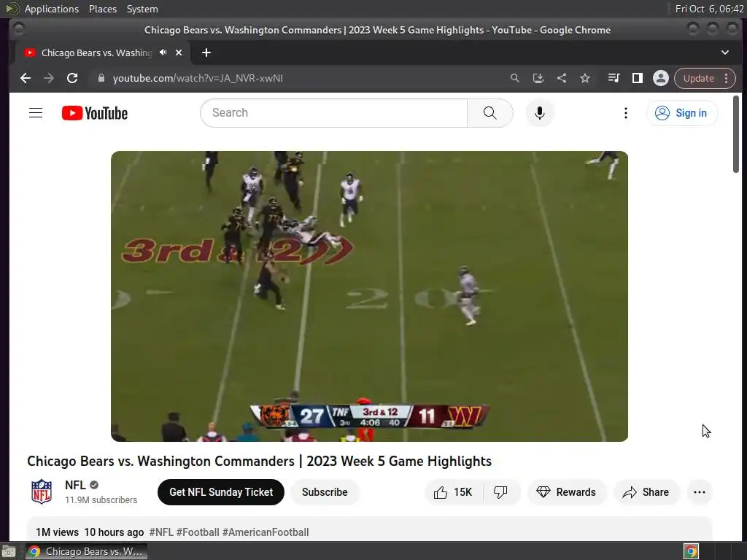Open Chrome profile avatar

[660, 78]
